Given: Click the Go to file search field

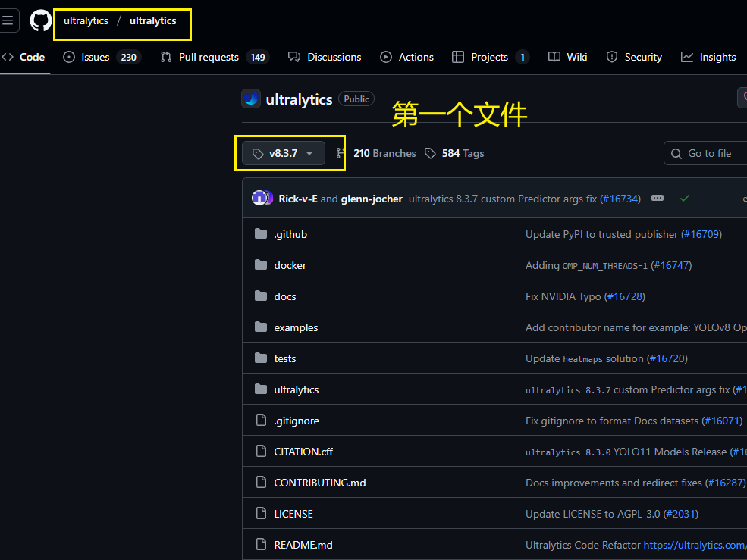Looking at the screenshot, I should pyautogui.click(x=705, y=153).
